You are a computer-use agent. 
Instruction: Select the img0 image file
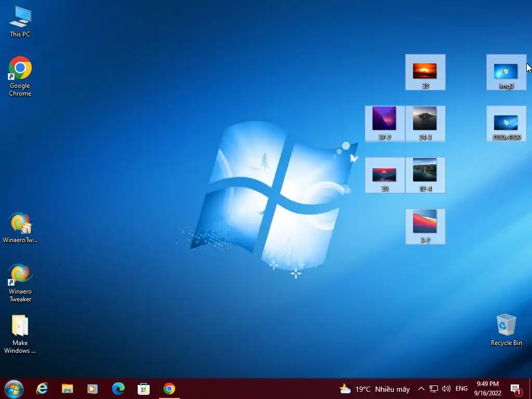click(x=506, y=72)
